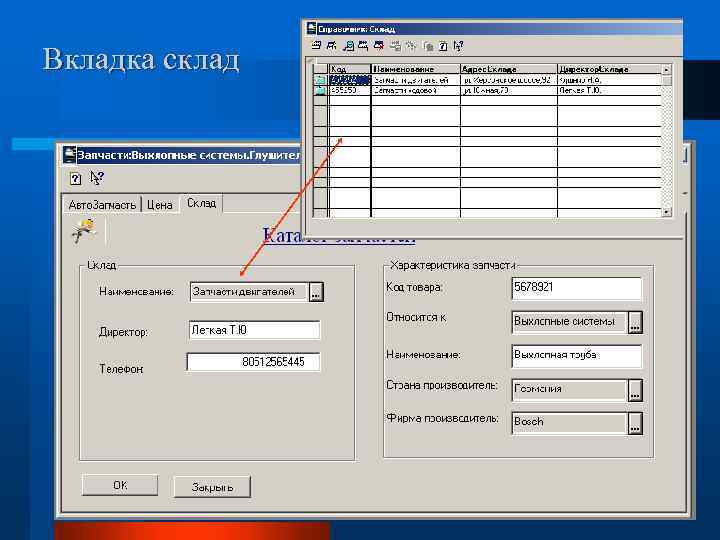Activate context help arrow icon in Склад window
Viewport: 720px width, 540px height.
(x=458, y=46)
